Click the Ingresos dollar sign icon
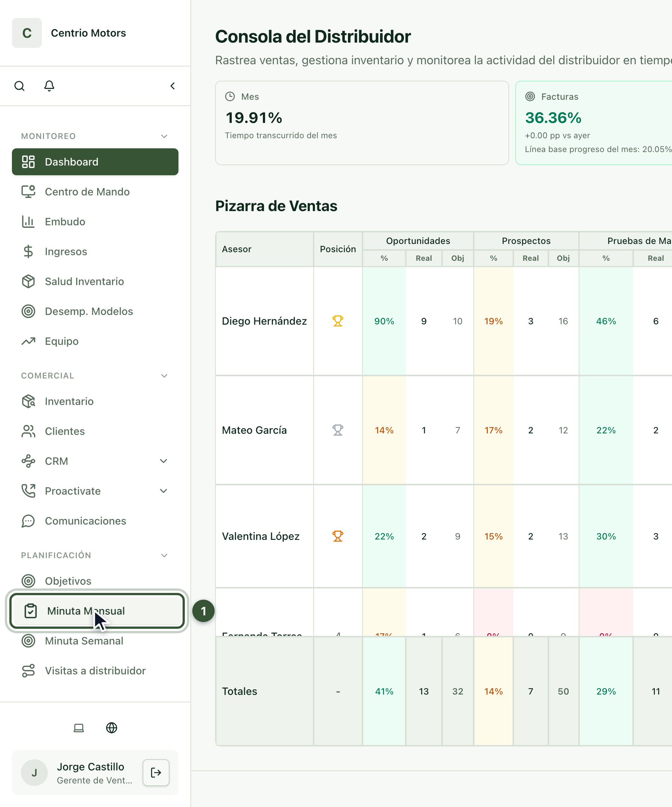This screenshot has height=807, width=672. (x=28, y=252)
